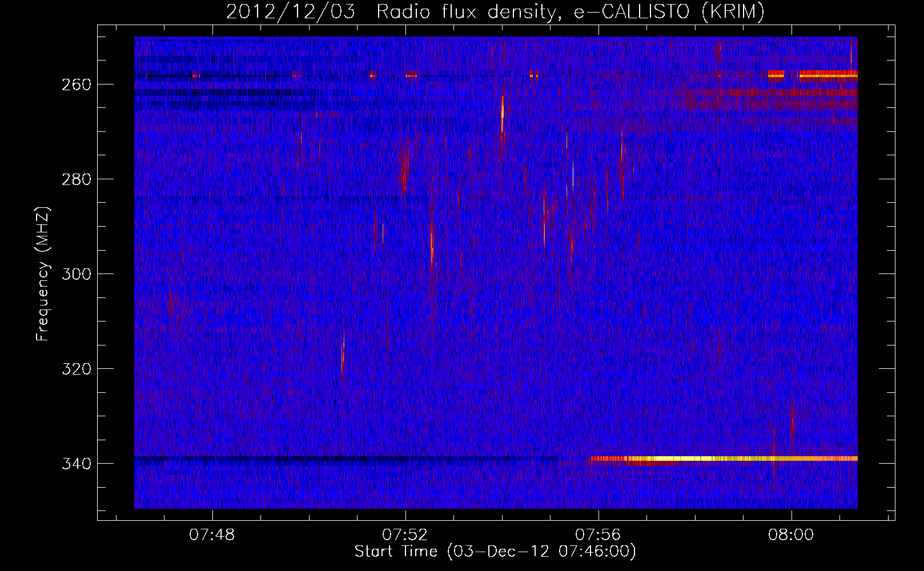The image size is (924, 571).
Task: Click the 300 frequency tick label
Action: click(x=77, y=274)
